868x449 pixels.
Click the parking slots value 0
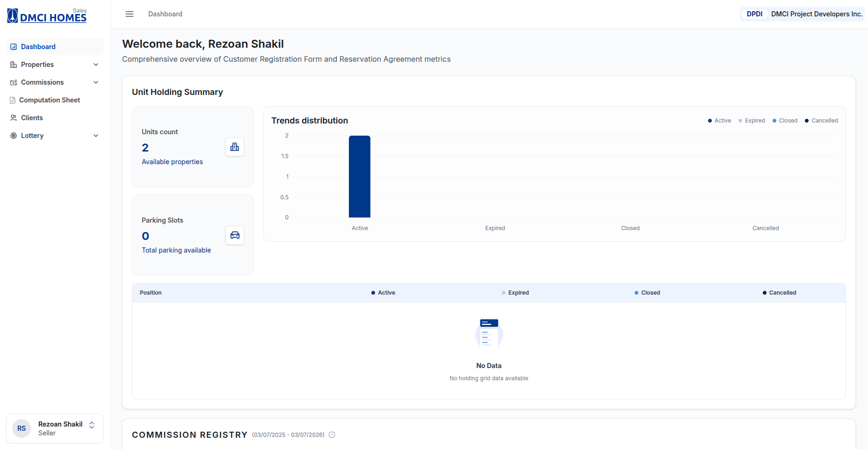pyautogui.click(x=145, y=236)
